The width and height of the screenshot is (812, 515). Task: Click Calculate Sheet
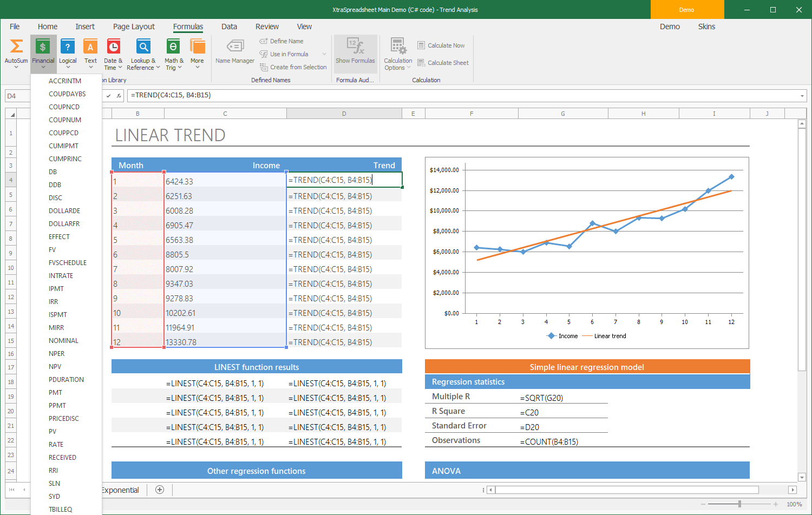pyautogui.click(x=443, y=62)
